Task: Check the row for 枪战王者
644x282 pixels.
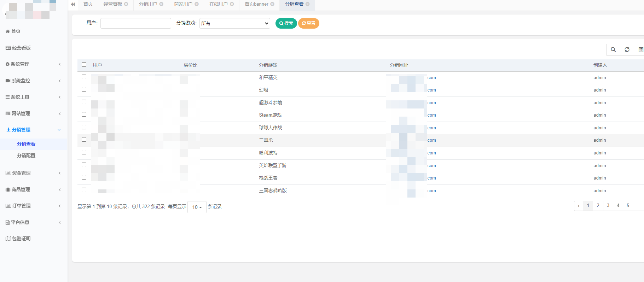Action: pyautogui.click(x=84, y=177)
